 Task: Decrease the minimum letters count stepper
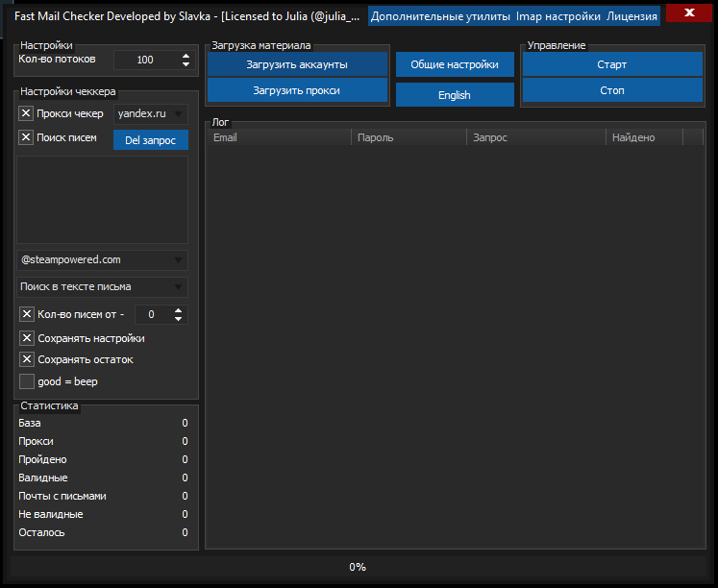click(178, 318)
